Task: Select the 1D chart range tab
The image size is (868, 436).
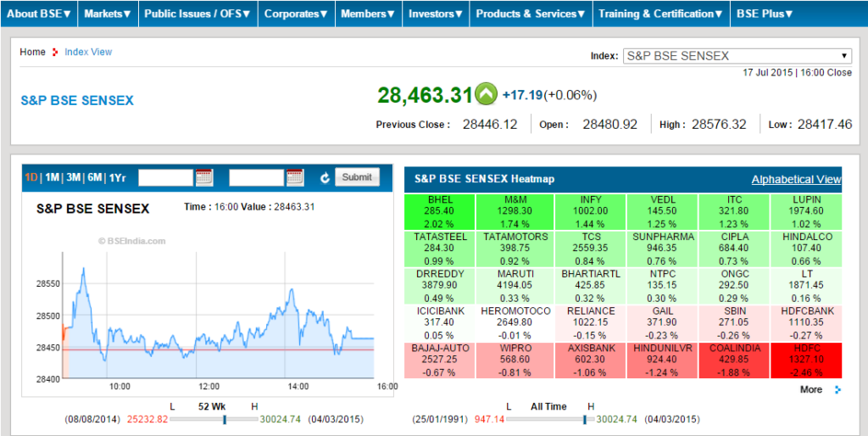Action: [x=31, y=178]
